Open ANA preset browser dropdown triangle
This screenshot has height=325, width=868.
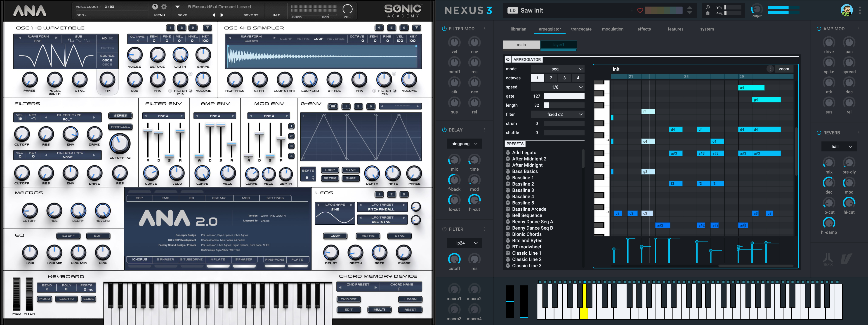177,7
